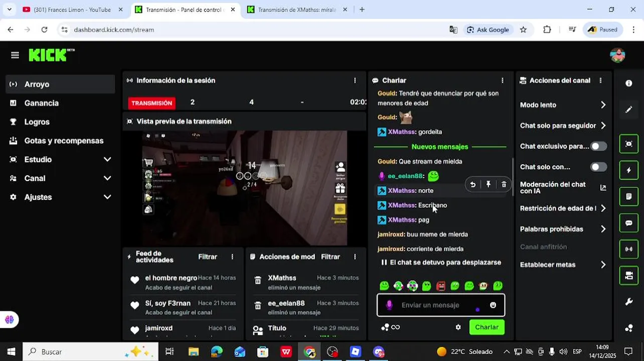Toggle the mod actions document icon in right sidebar
The image size is (644, 361).
click(629, 197)
